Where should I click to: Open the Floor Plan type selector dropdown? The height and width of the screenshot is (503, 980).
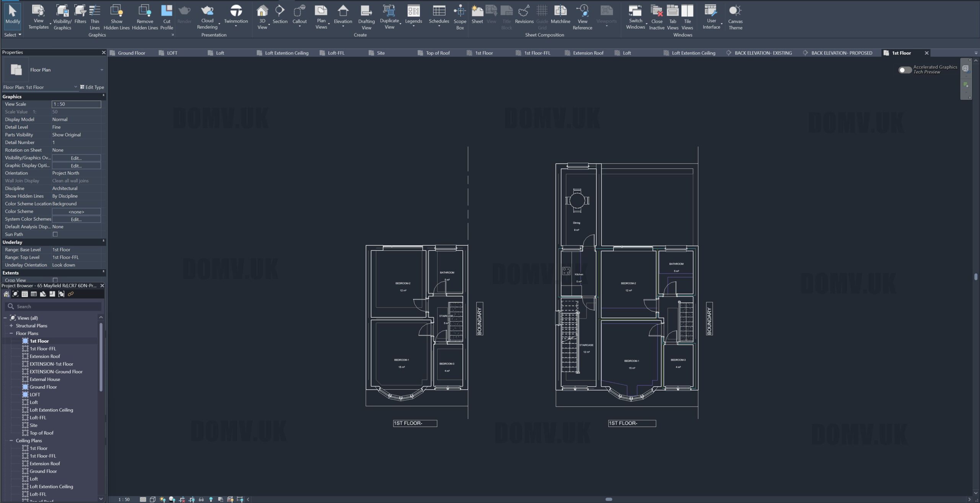pyautogui.click(x=102, y=70)
